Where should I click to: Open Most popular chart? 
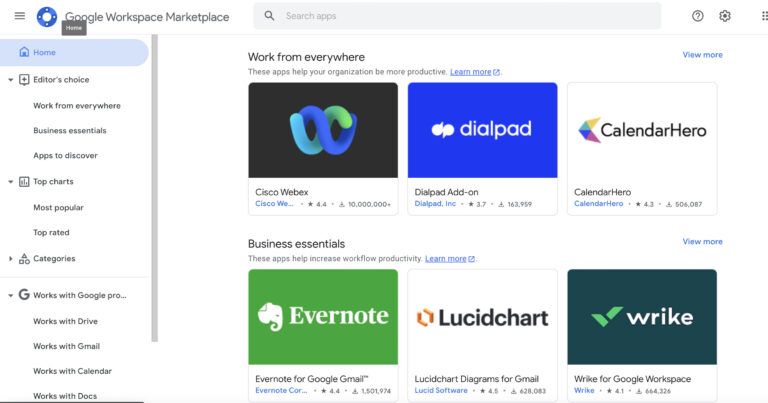[58, 208]
